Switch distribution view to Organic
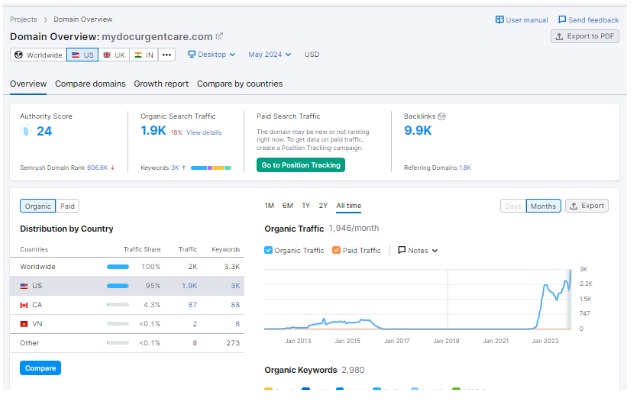 [38, 206]
